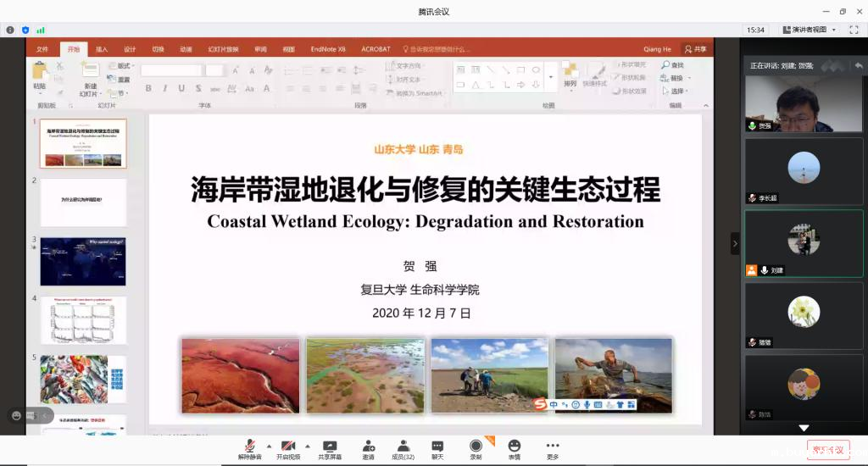Click the 共享 share button in PowerPoint
This screenshot has height=466, width=868.
point(695,49)
